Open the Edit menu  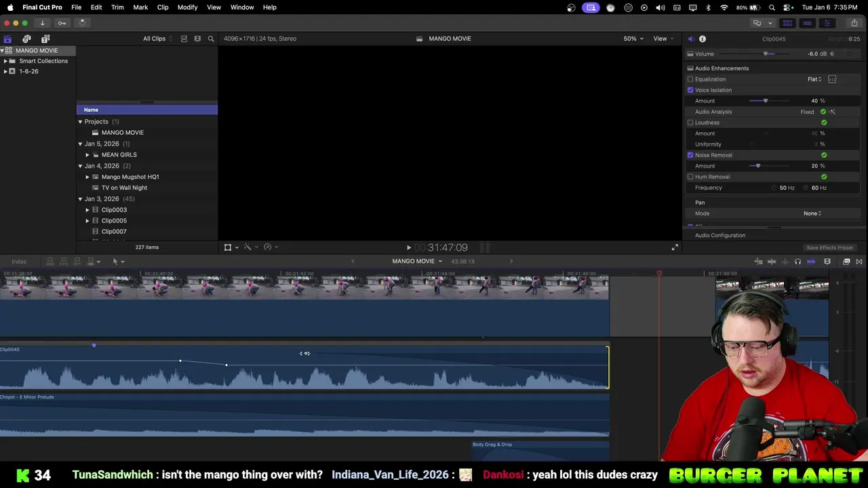point(96,7)
